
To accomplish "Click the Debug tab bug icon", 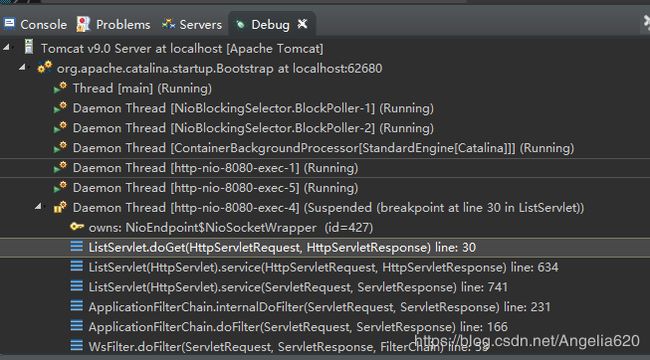I will (x=240, y=25).
